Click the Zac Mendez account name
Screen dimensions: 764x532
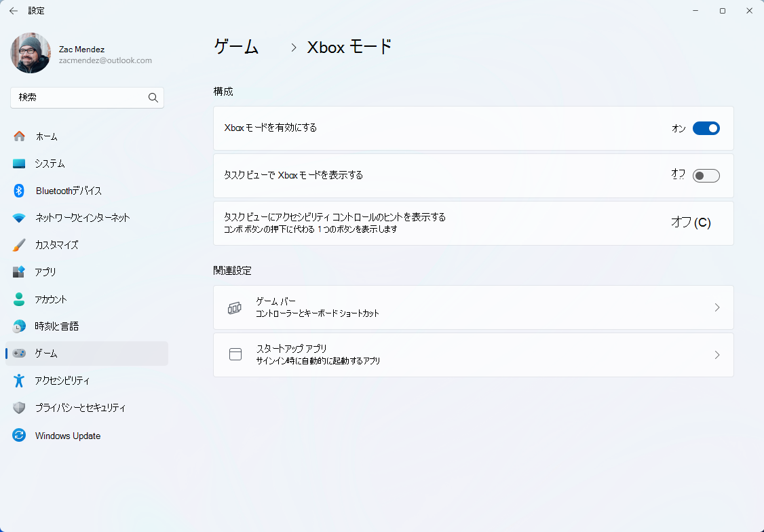(x=81, y=50)
